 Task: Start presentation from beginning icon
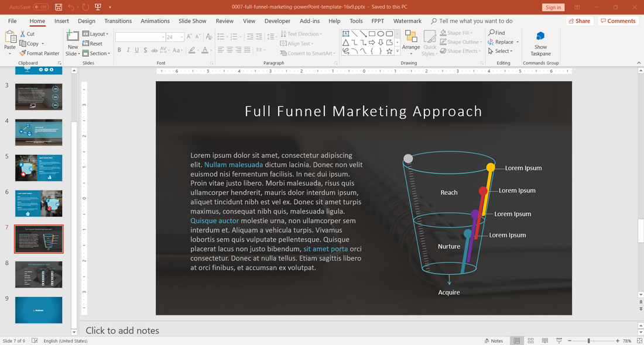point(98,7)
